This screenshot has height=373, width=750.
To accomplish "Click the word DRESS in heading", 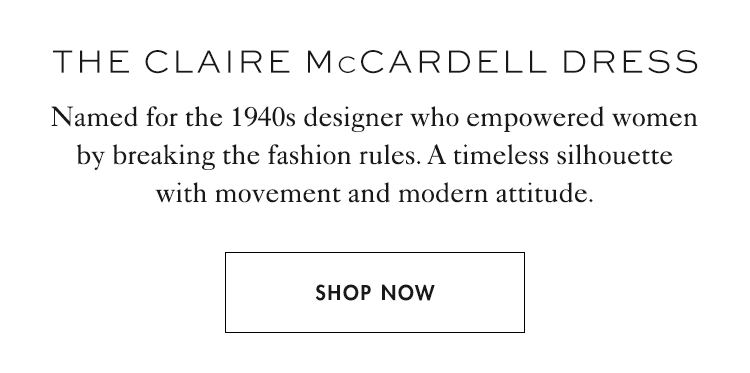I will pos(630,62).
